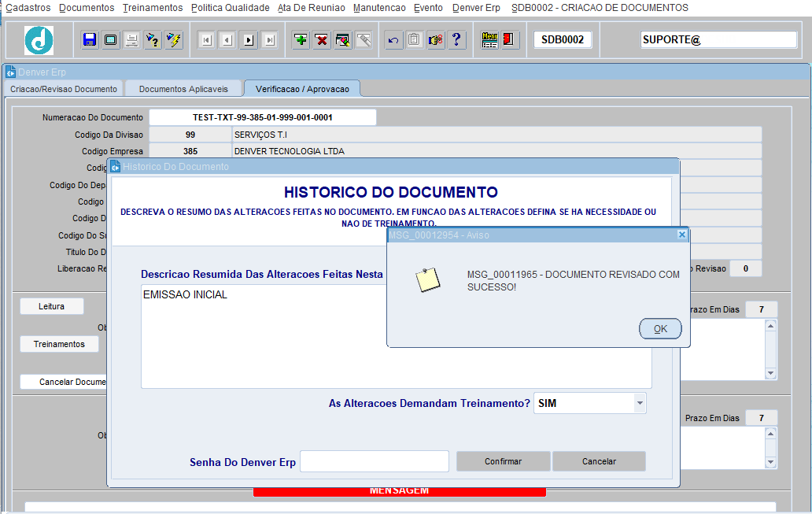Switch to Documentos Aplicaveis tab
This screenshot has height=514, width=812.
[183, 89]
